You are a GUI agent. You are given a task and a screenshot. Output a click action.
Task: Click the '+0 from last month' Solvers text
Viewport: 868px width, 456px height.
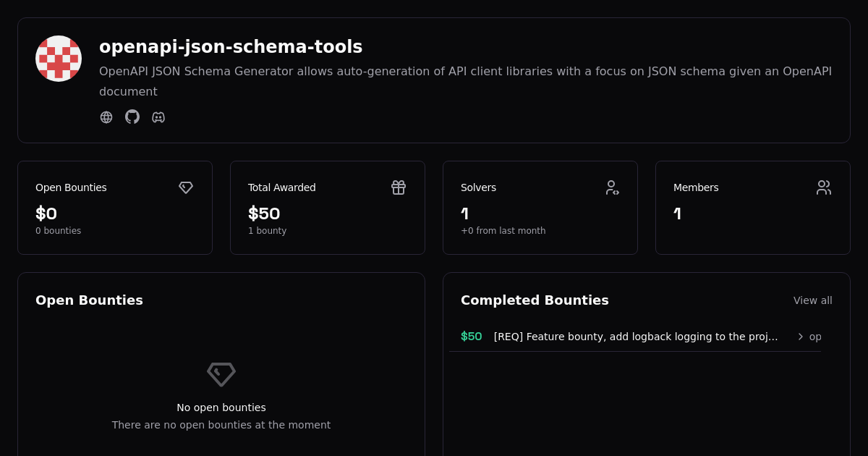pos(503,231)
